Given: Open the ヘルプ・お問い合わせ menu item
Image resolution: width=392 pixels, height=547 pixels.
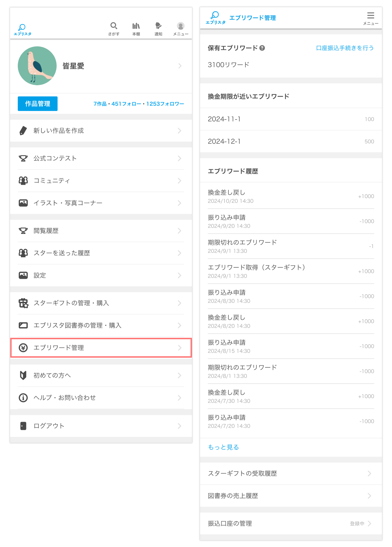Looking at the screenshot, I should (x=64, y=398).
